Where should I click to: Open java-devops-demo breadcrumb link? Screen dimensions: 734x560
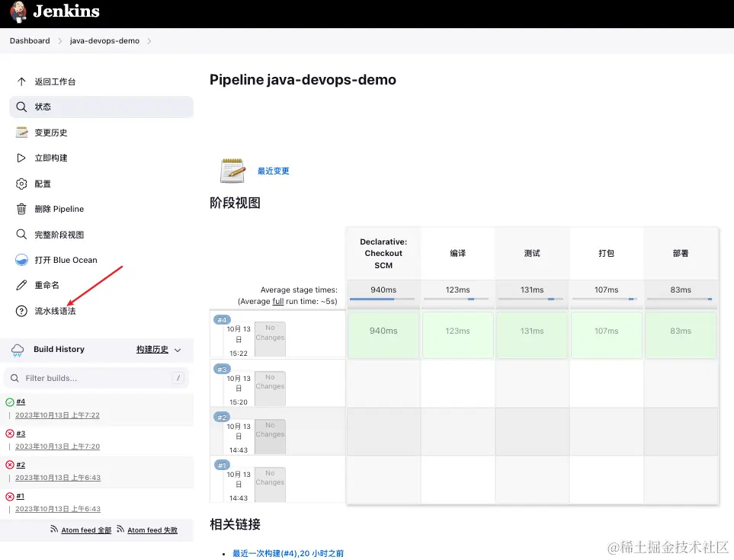pyautogui.click(x=105, y=40)
